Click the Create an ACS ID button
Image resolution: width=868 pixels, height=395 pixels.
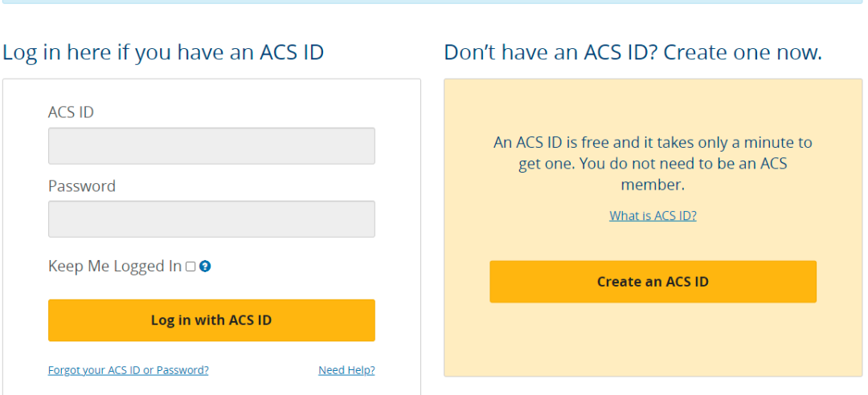coord(653,282)
